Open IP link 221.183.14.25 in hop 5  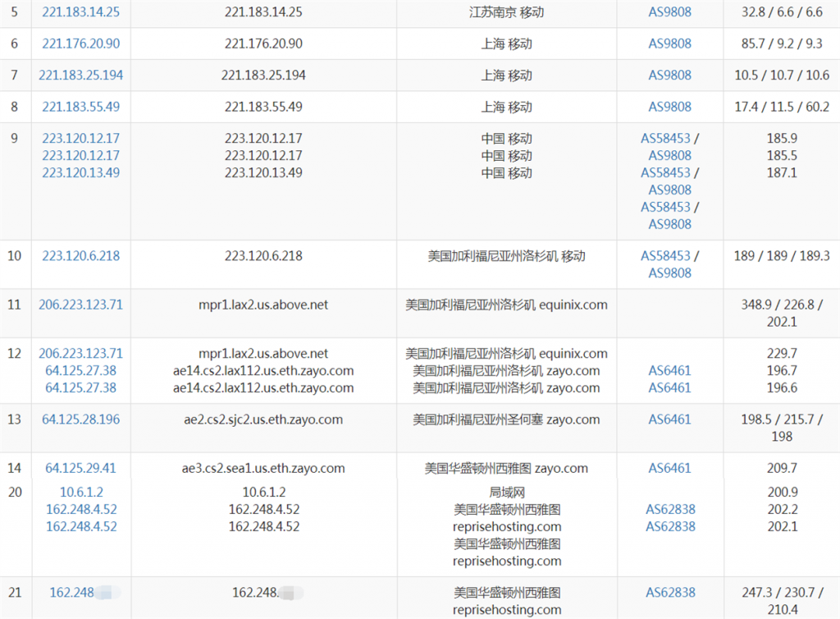click(81, 11)
